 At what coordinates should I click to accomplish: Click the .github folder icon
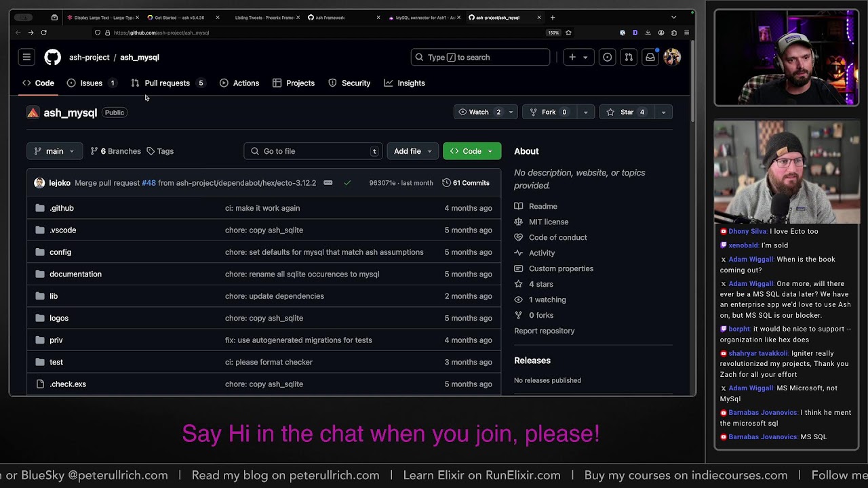coord(39,208)
